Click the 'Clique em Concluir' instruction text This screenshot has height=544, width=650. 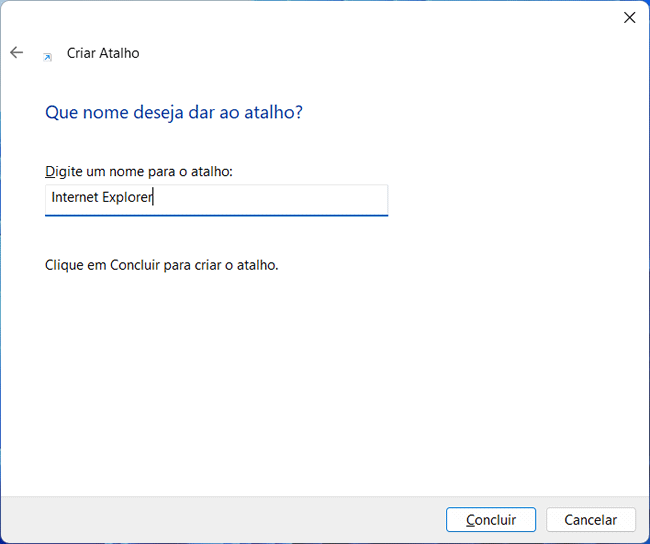[x=161, y=265]
